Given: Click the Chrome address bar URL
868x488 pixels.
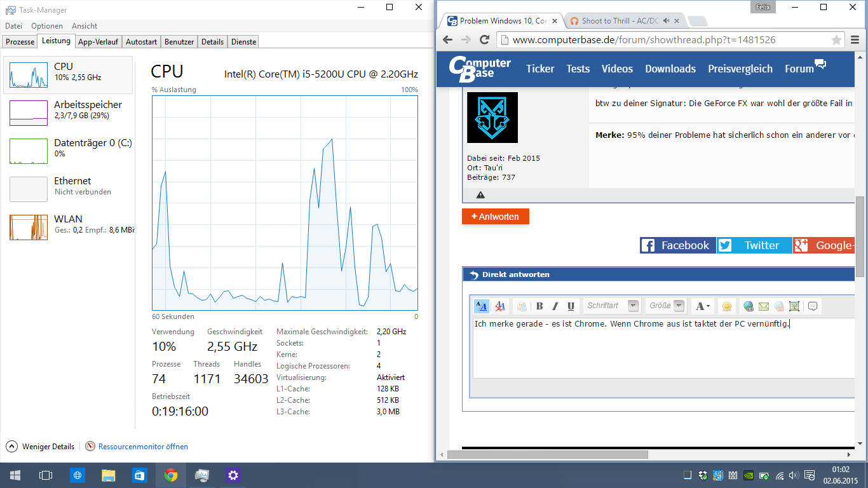Looking at the screenshot, I should click(644, 39).
